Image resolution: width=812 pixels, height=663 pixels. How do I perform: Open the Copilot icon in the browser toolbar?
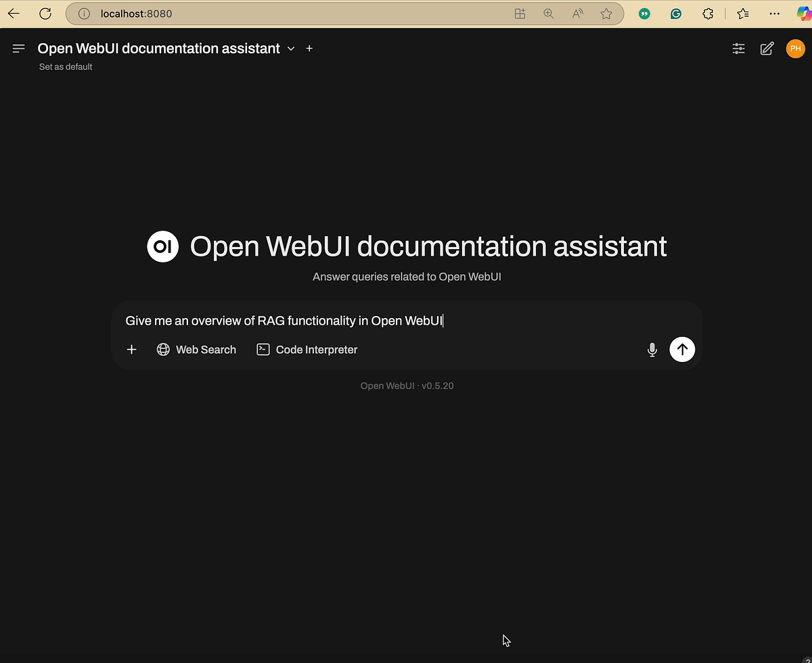(805, 14)
